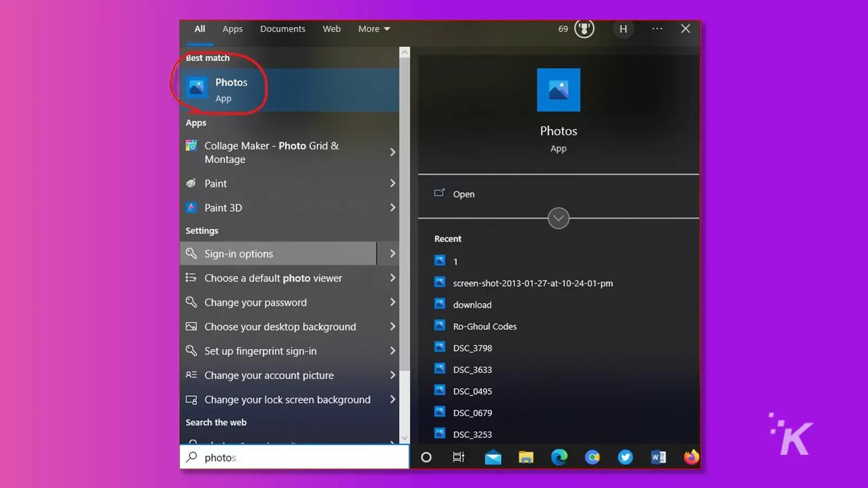
Task: Expand arrow for Change your password
Action: coord(393,302)
